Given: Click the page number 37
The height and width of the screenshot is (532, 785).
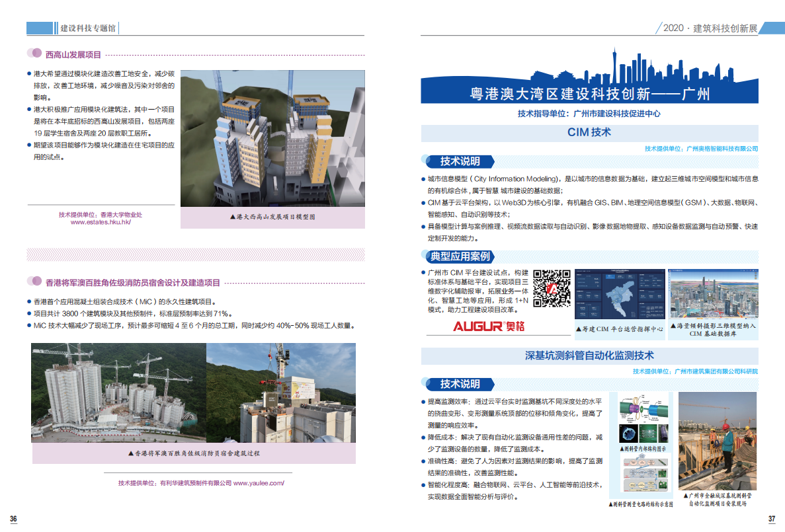Looking at the screenshot, I should (x=770, y=519).
